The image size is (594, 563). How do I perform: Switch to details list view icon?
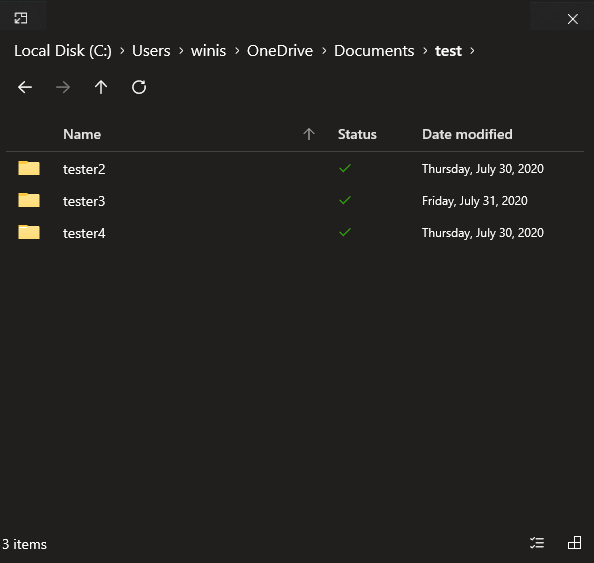coord(537,543)
